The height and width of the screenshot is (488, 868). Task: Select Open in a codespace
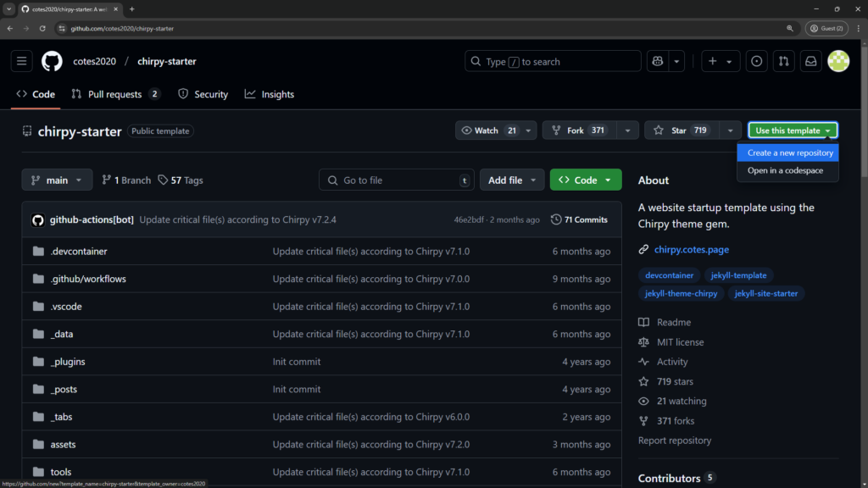click(787, 170)
